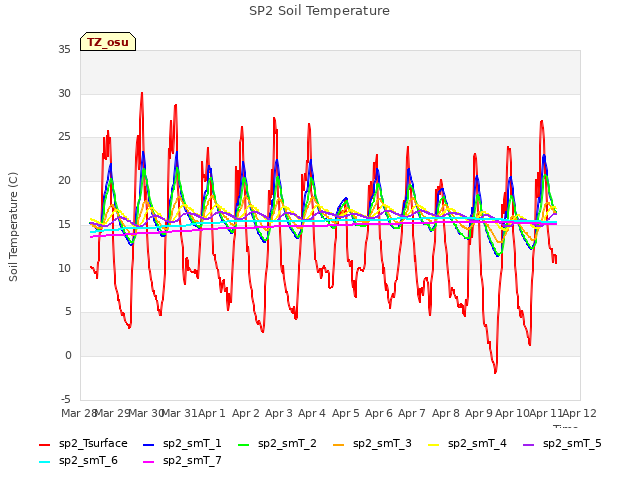Click the Apr 5 x-axis tick label
This screenshot has height=480, width=640.
coord(345,413)
